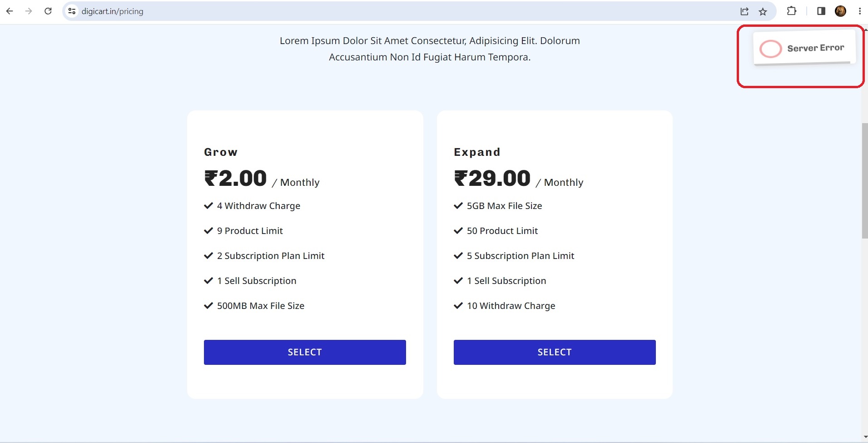The image size is (868, 443).
Task: Click the browser back arrow
Action: coord(10,11)
